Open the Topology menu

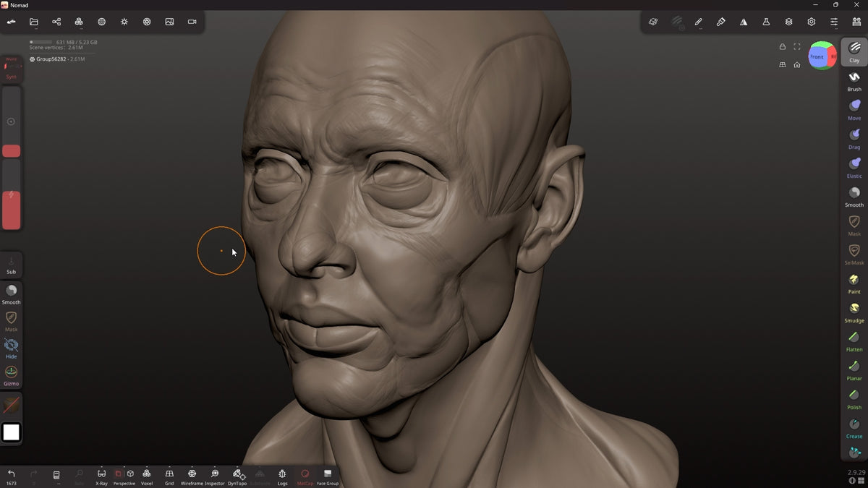79,22
